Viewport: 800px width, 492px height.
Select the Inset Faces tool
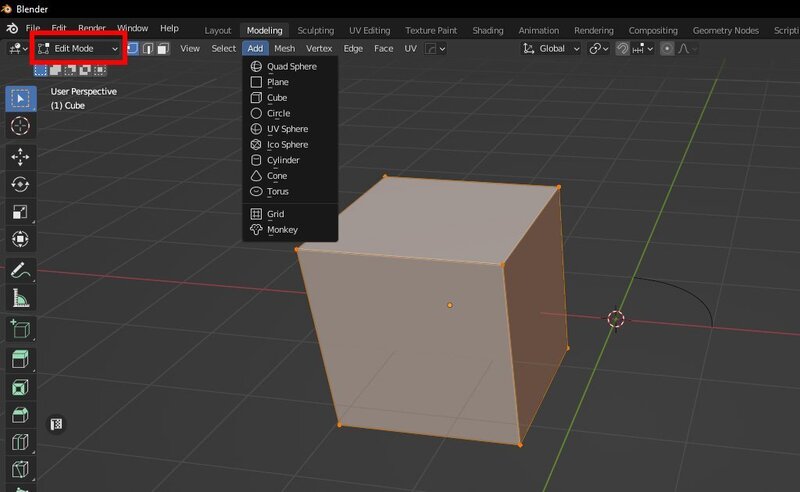tap(20, 386)
